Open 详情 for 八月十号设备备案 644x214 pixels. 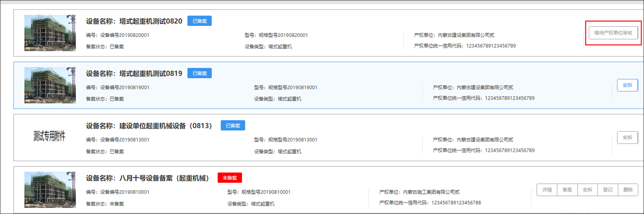click(547, 190)
